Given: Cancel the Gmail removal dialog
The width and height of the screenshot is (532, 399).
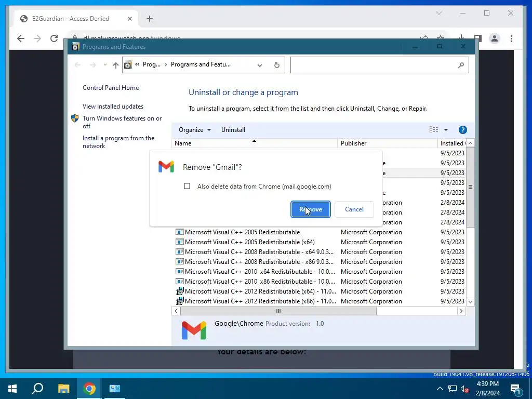Looking at the screenshot, I should [x=354, y=209].
